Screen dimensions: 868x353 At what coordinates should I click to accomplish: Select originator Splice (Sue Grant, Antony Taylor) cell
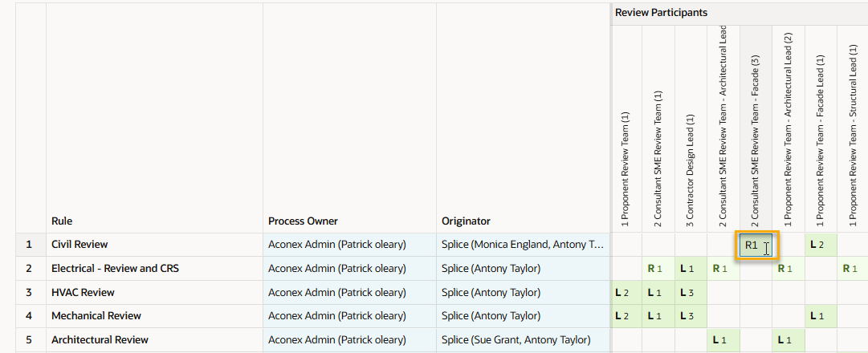tap(516, 340)
